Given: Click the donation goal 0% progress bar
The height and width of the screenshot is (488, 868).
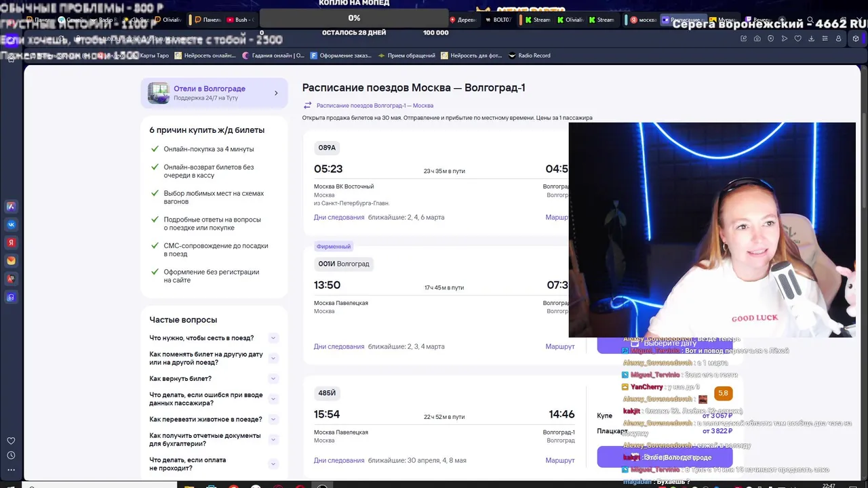Looking at the screenshot, I should 354,18.
